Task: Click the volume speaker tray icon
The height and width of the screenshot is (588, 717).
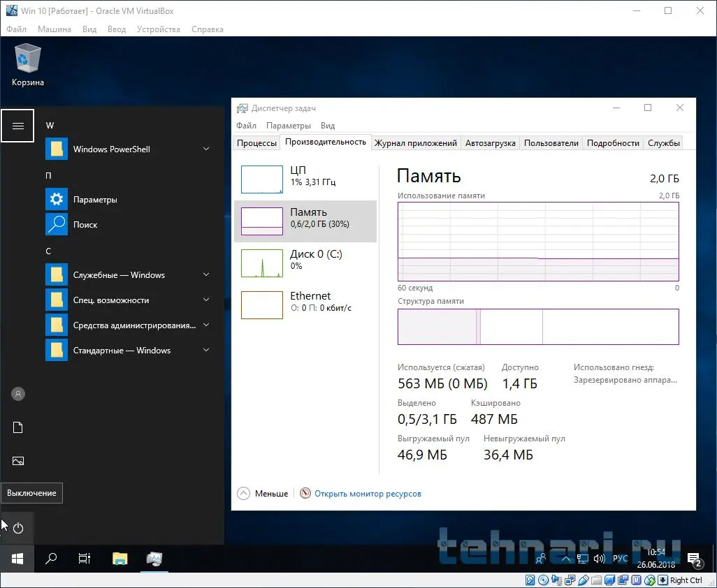Action: point(599,558)
